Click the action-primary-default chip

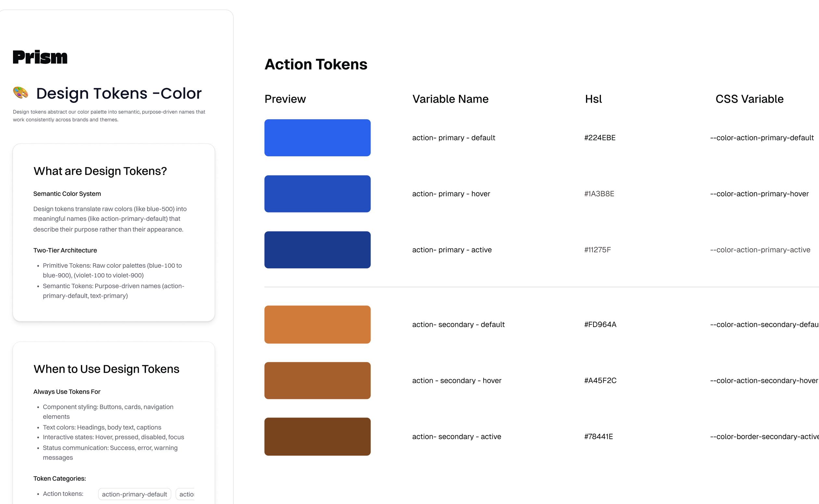click(x=134, y=494)
